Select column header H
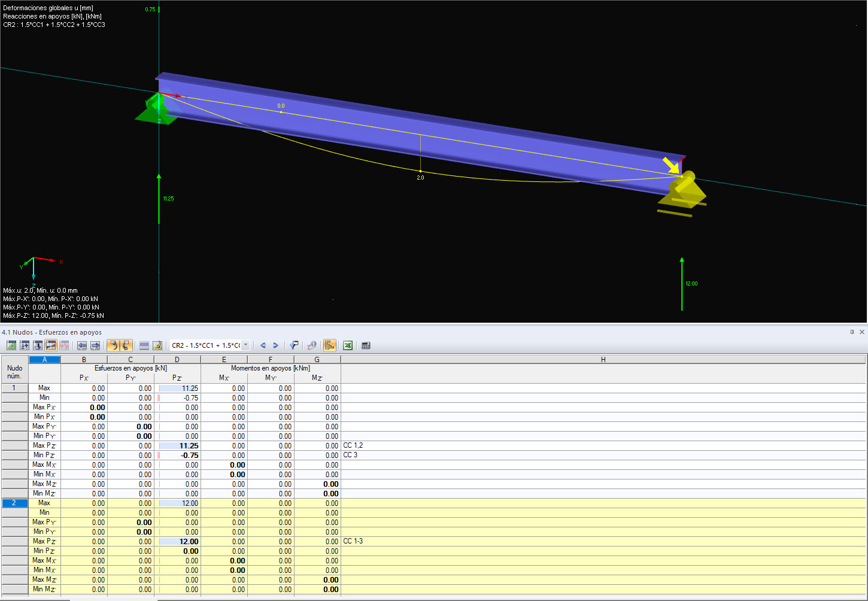The width and height of the screenshot is (868, 601). (603, 360)
